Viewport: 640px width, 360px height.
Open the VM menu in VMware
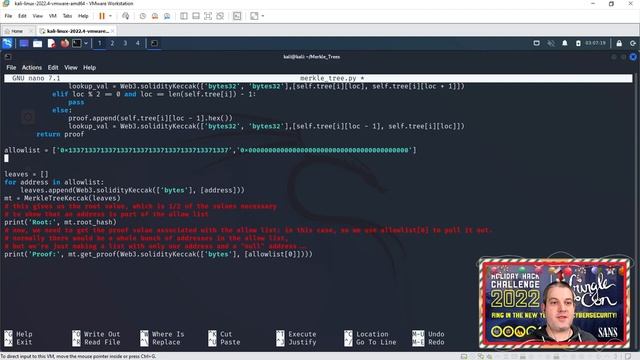(x=53, y=16)
